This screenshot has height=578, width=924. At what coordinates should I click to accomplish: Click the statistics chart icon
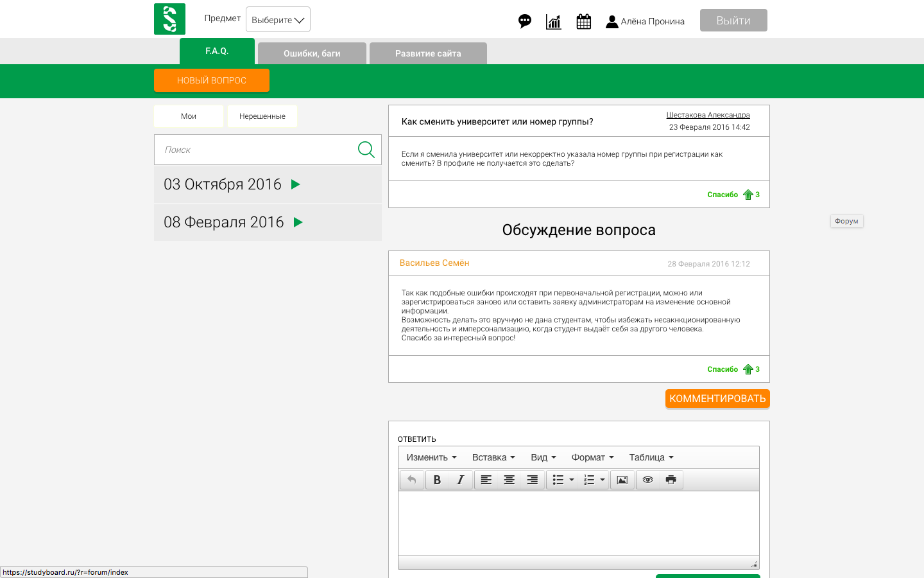tap(553, 21)
